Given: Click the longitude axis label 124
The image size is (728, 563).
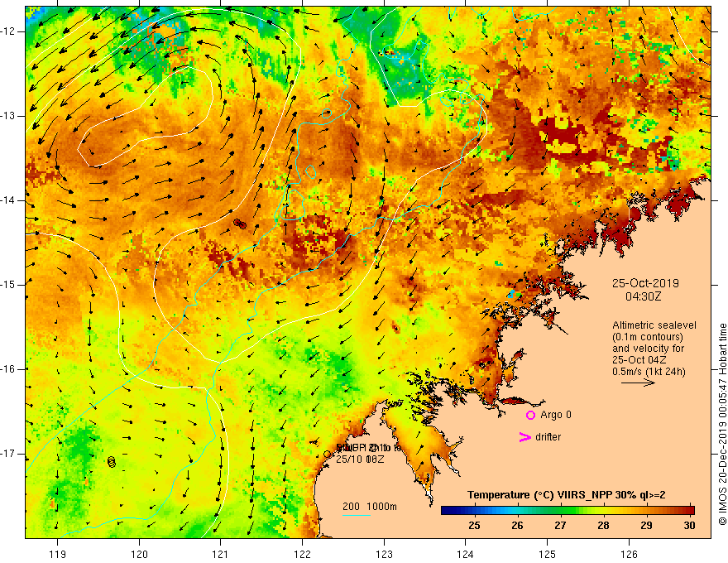Looking at the screenshot, I should tap(466, 555).
